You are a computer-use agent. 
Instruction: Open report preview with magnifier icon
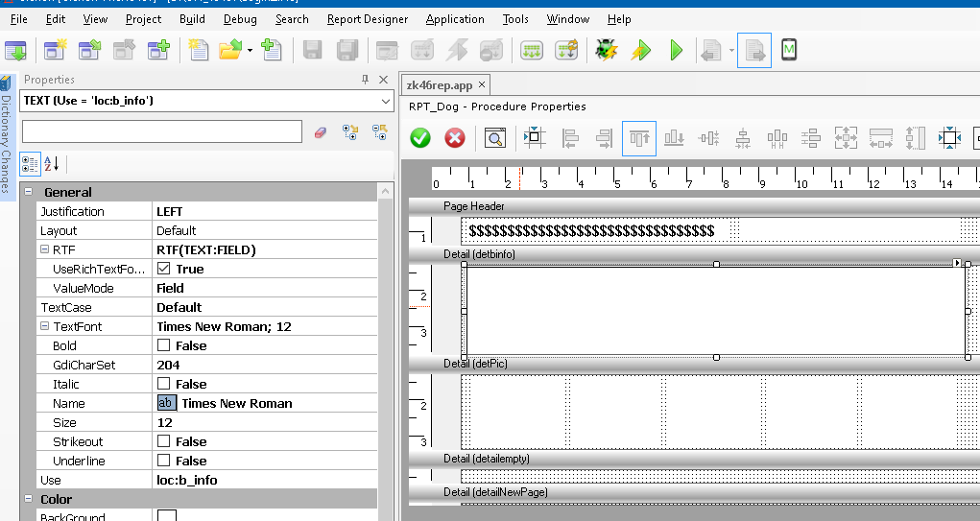(494, 138)
